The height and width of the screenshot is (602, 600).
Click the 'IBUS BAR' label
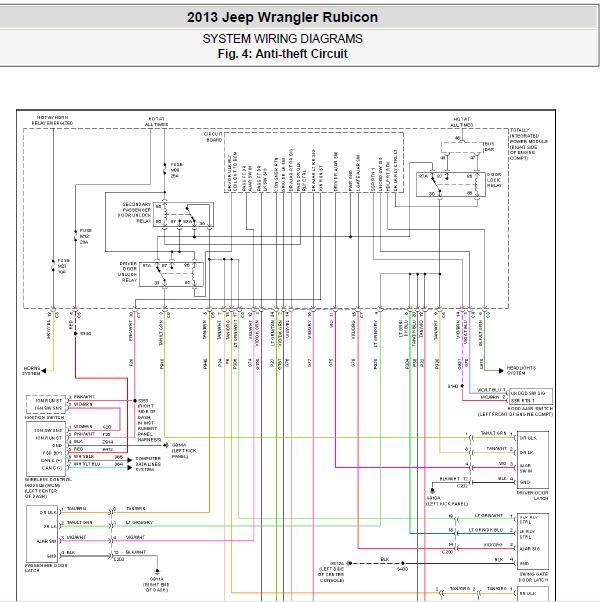click(489, 147)
